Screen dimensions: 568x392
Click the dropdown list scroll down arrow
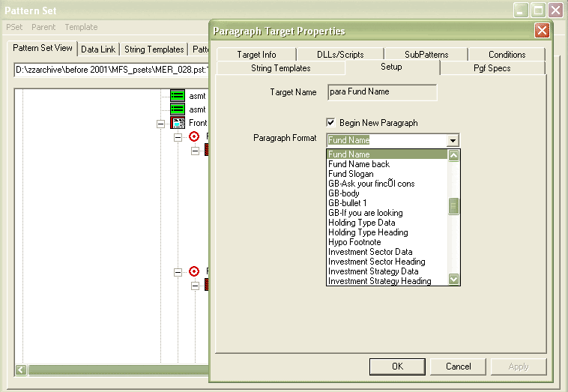(x=453, y=279)
